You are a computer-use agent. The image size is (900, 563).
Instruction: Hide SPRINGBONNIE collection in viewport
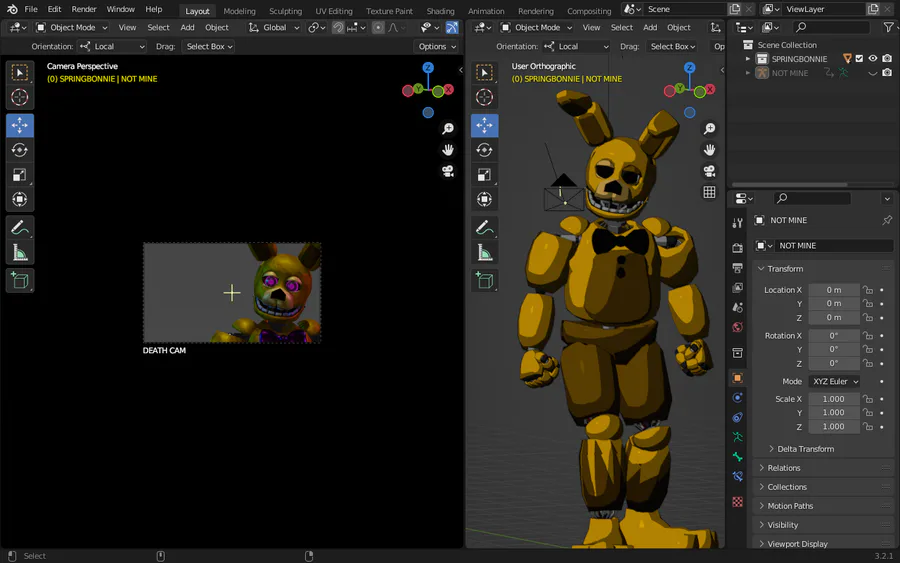coord(872,59)
